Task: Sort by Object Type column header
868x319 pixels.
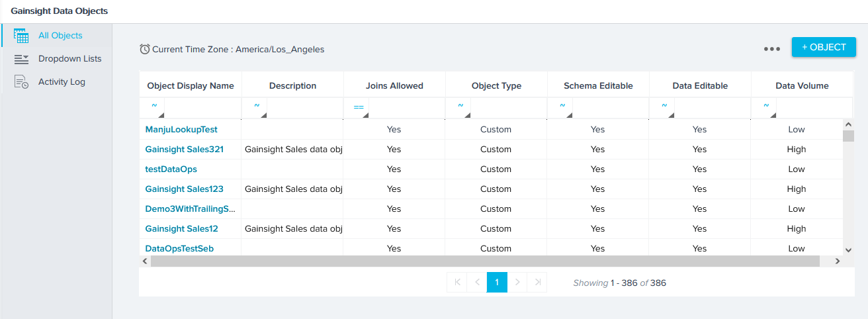Action: [496, 85]
